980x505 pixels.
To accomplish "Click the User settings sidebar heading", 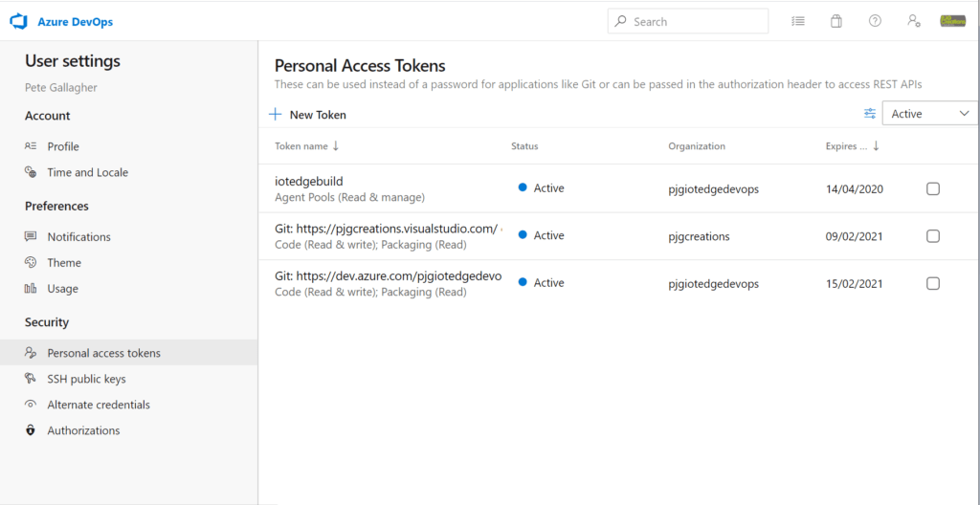I will point(73,61).
